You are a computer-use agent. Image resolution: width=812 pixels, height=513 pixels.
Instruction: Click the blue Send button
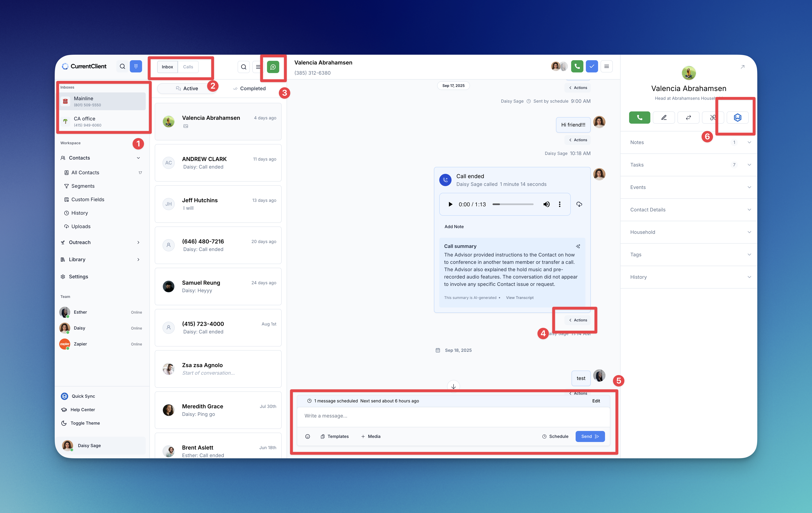(590, 436)
